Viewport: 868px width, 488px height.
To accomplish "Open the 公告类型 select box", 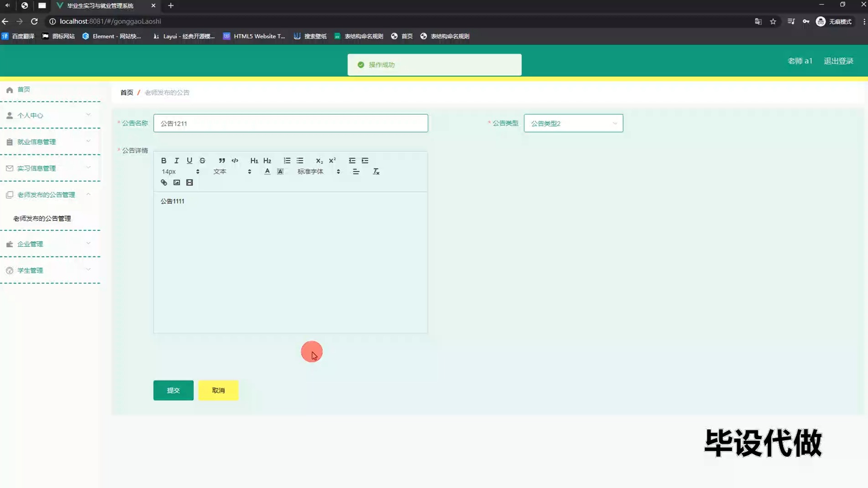I will [x=573, y=123].
